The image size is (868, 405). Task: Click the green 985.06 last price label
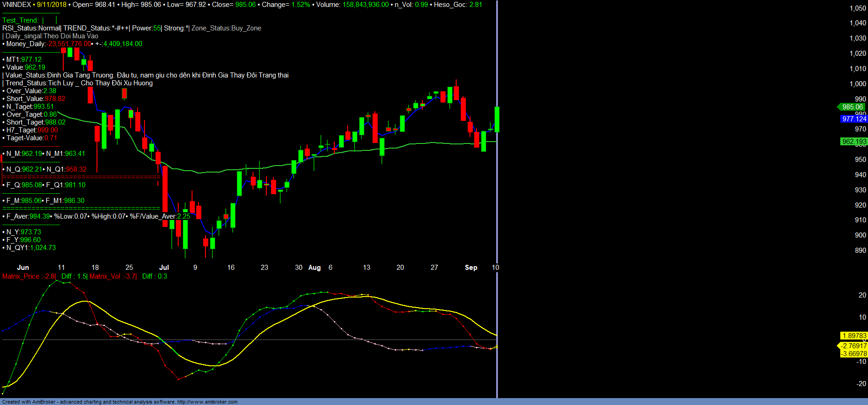(852, 107)
